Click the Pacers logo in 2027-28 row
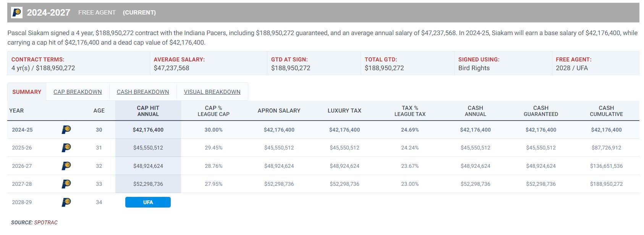 [x=66, y=184]
